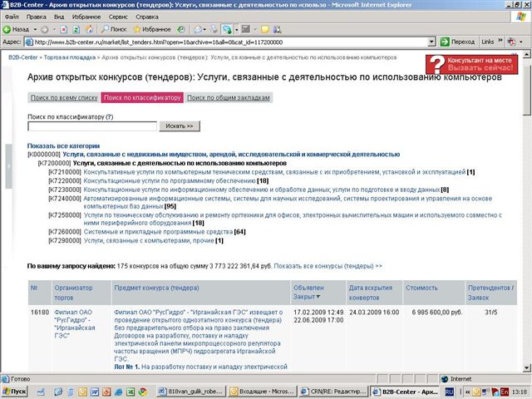The width and height of the screenshot is (532, 399).
Task: Click the RU language indicator in taskbar
Action: pyautogui.click(x=449, y=392)
